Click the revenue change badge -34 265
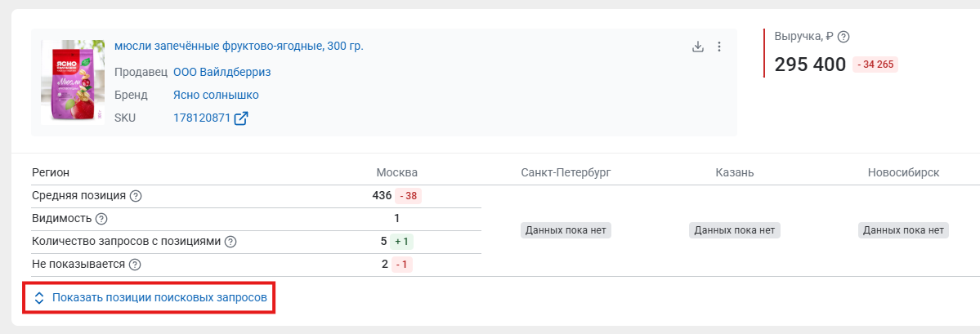 pos(875,65)
